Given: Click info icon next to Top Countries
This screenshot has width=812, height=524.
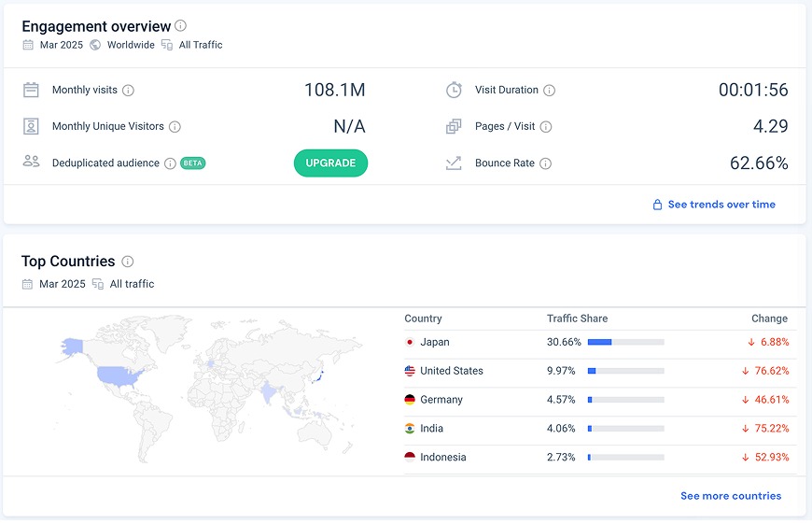Looking at the screenshot, I should (x=128, y=262).
